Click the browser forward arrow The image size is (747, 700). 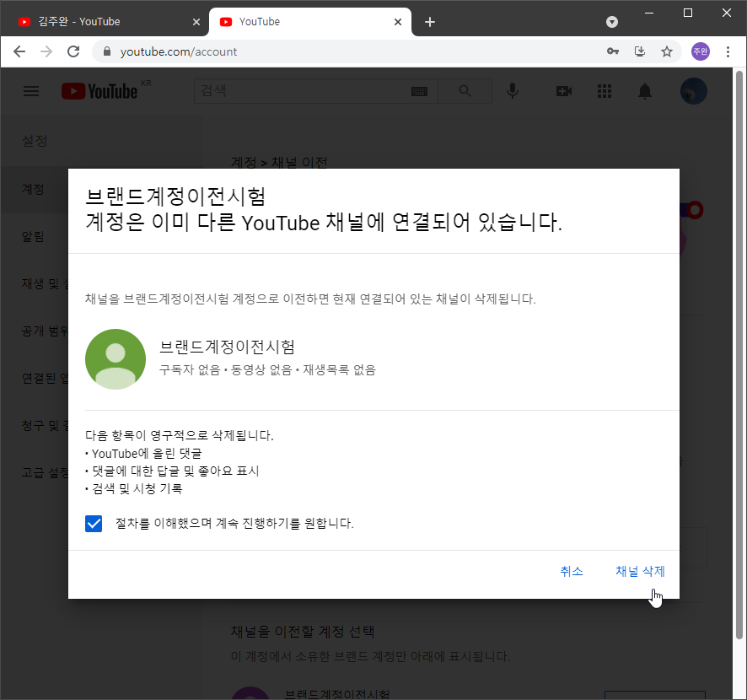46,51
